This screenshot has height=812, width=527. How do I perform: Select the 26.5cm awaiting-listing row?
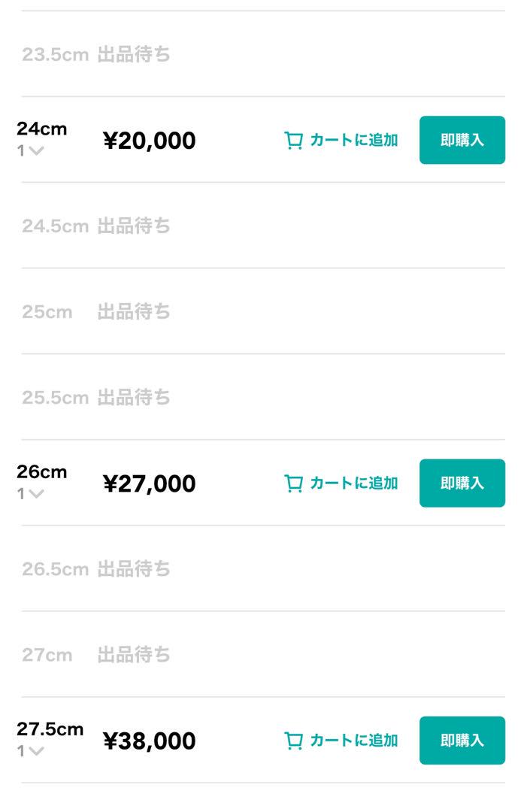click(263, 568)
